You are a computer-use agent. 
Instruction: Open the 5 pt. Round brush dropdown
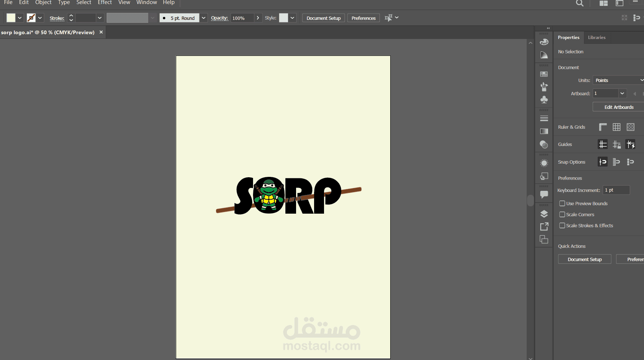coord(203,18)
